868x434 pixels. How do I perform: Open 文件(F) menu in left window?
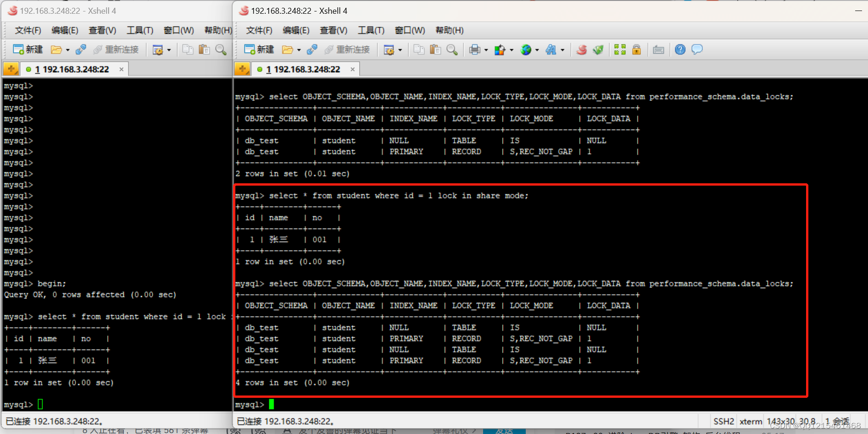coord(28,30)
